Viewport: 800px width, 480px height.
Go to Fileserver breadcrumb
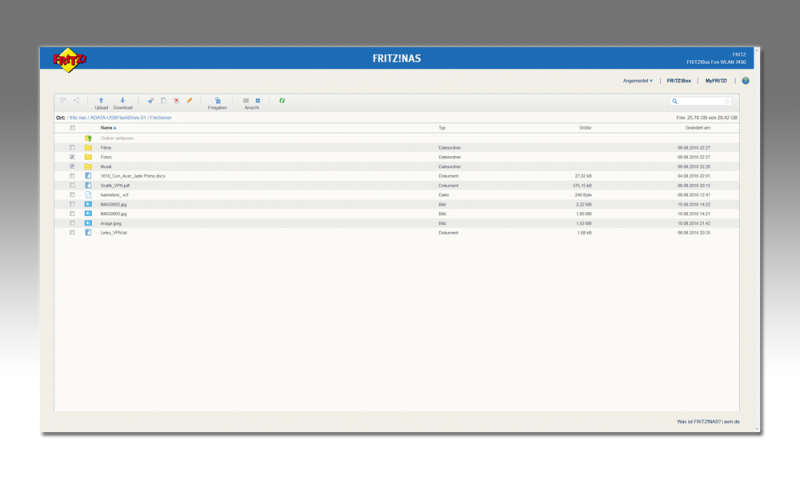pyautogui.click(x=161, y=118)
